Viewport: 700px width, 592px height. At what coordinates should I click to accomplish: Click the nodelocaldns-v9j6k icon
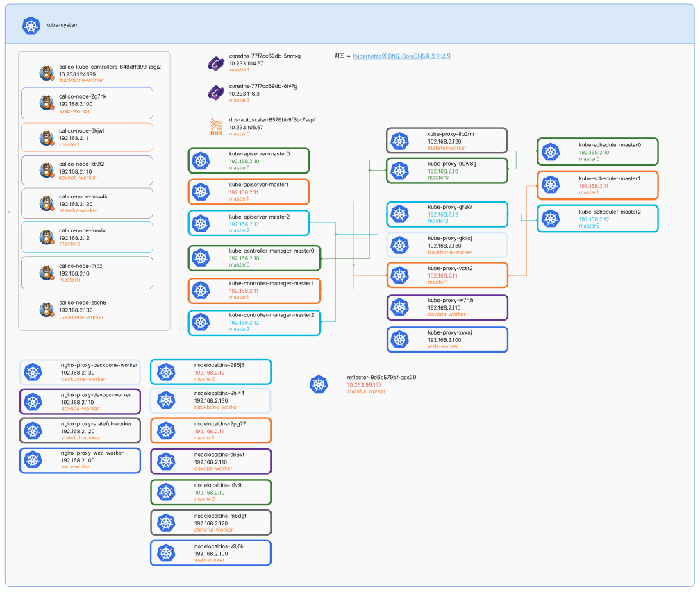click(166, 553)
